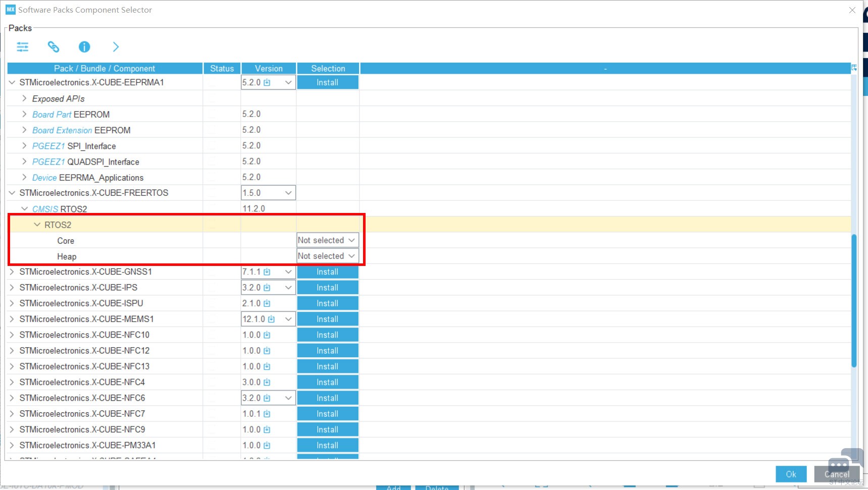
Task: Collapse the CMSIS RTOS2 bundle chevron
Action: point(24,208)
